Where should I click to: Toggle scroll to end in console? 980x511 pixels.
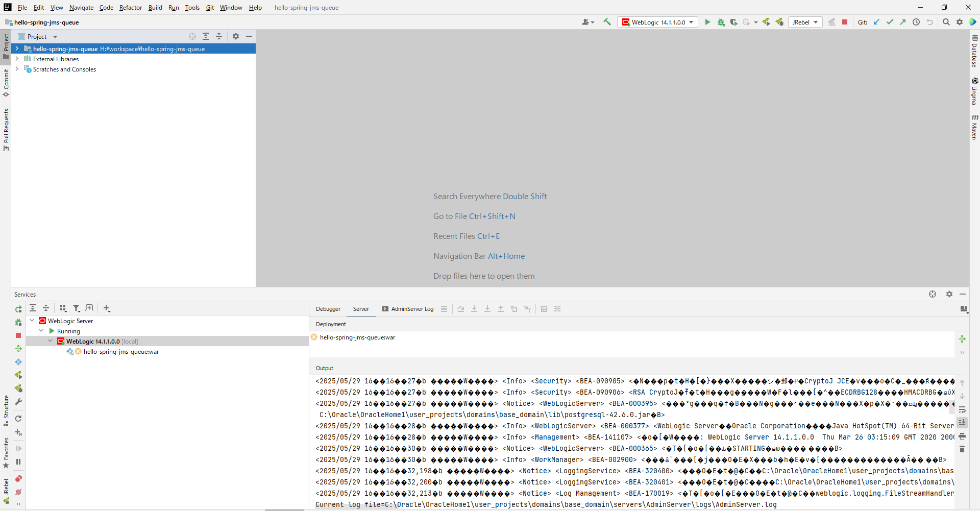tap(962, 423)
